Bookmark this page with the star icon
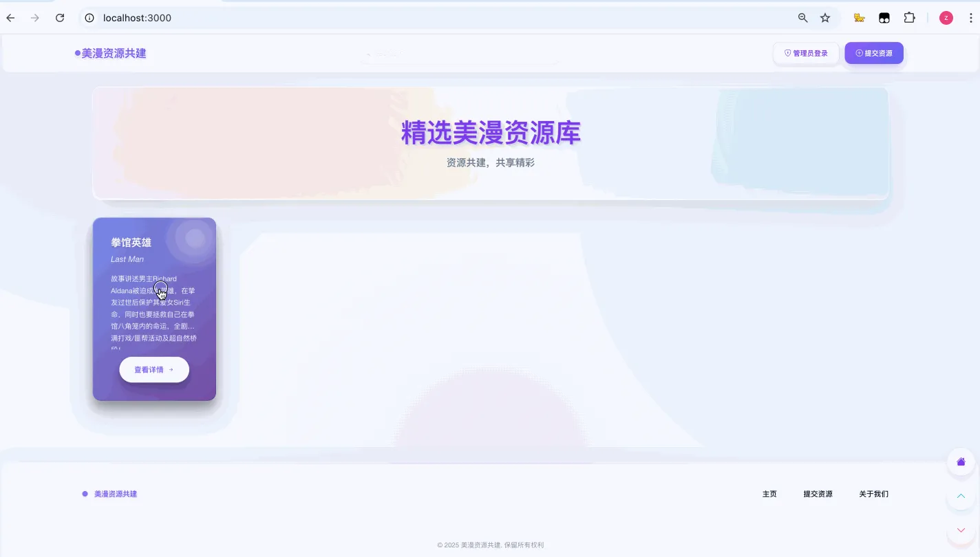Screen dimensions: 980x557 click(x=825, y=18)
